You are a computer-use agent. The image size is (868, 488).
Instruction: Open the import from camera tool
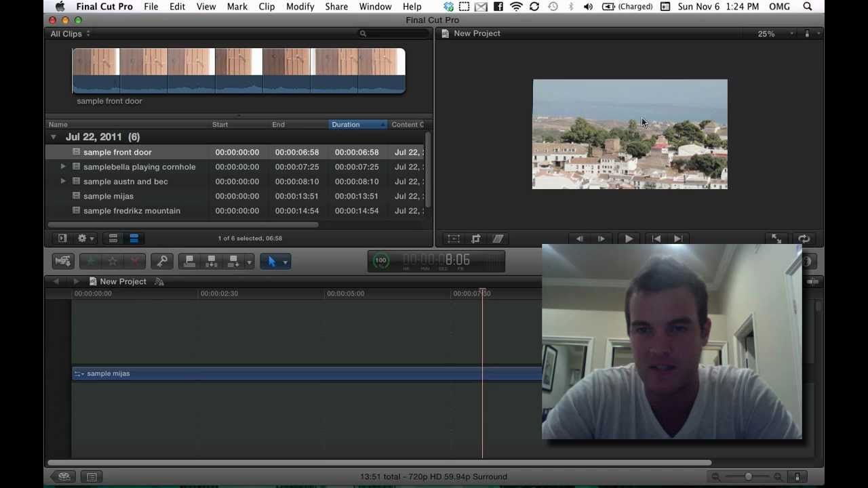click(63, 261)
